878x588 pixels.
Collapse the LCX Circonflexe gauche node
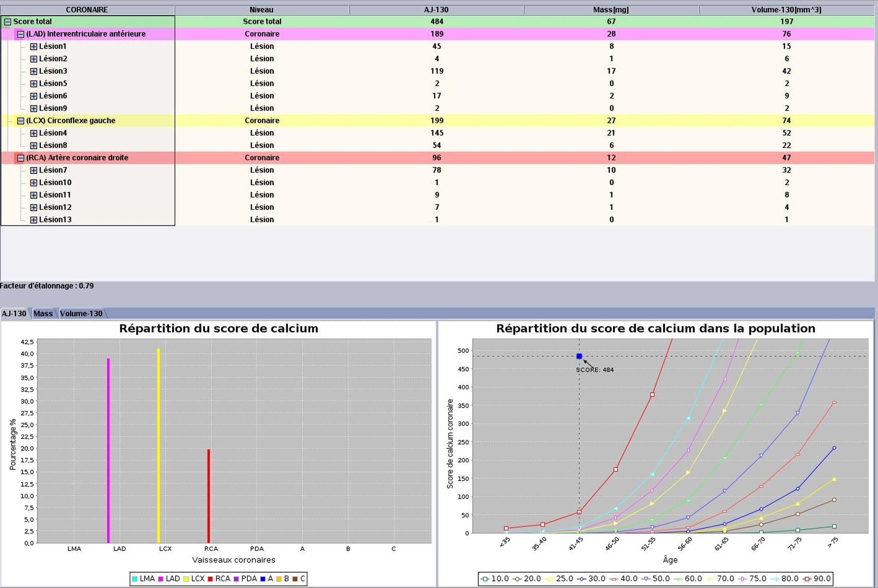[20, 121]
